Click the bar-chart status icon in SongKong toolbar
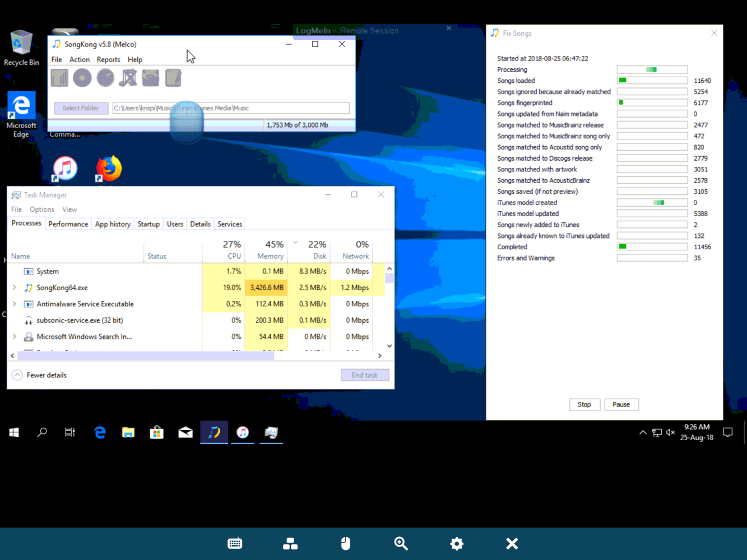The height and width of the screenshot is (560, 747). pos(59,78)
